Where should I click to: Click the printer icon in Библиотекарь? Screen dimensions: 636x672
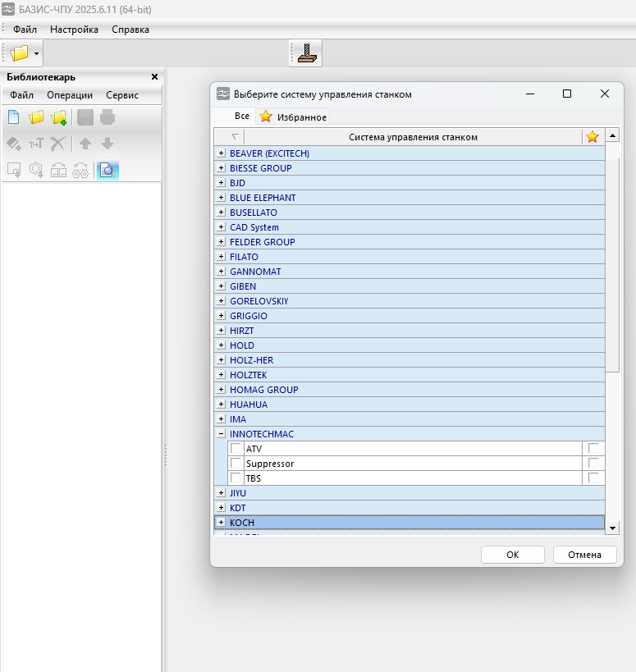tap(108, 117)
